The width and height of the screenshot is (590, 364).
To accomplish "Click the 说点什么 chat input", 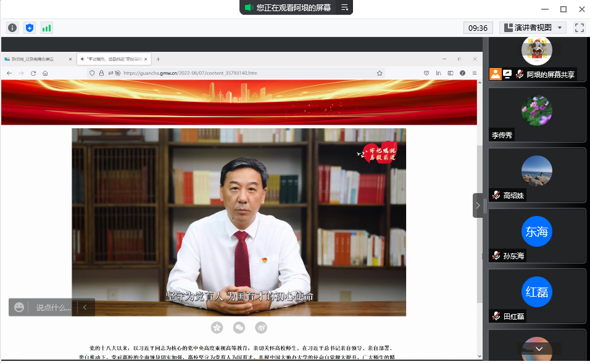I will coord(54,308).
